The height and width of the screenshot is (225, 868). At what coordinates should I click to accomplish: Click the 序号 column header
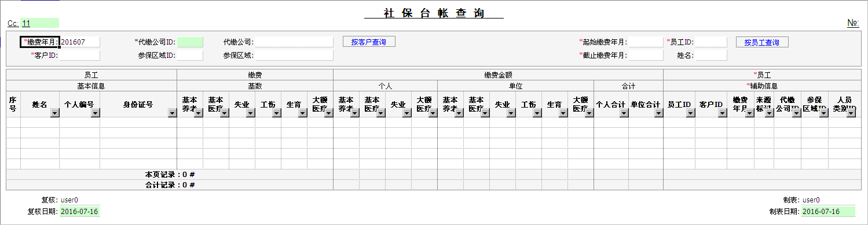[13, 105]
